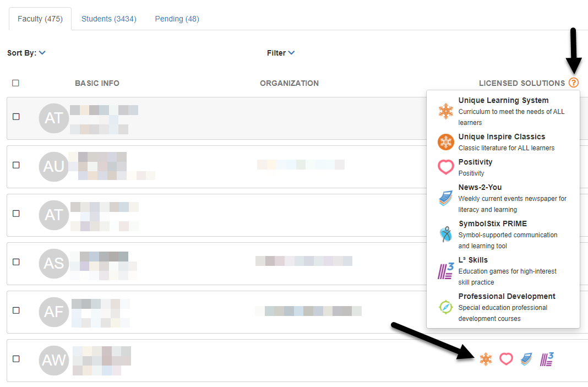Click the Licensed Solutions help question-mark icon

[573, 83]
